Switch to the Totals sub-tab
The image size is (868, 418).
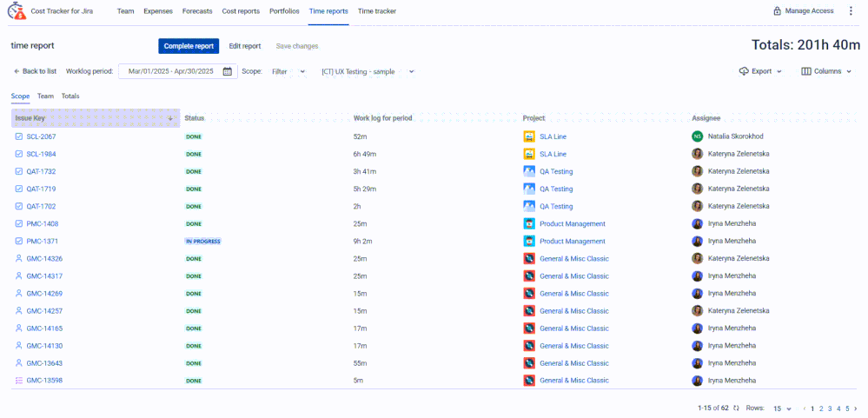[x=70, y=96]
